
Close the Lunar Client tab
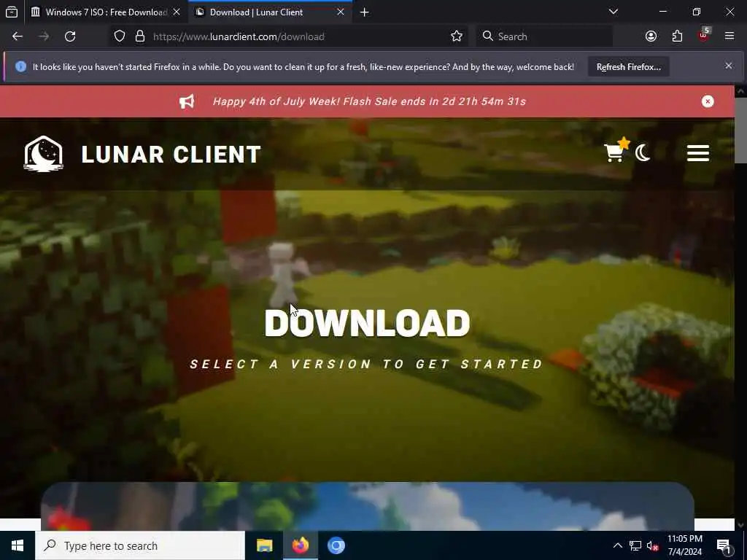pos(340,12)
